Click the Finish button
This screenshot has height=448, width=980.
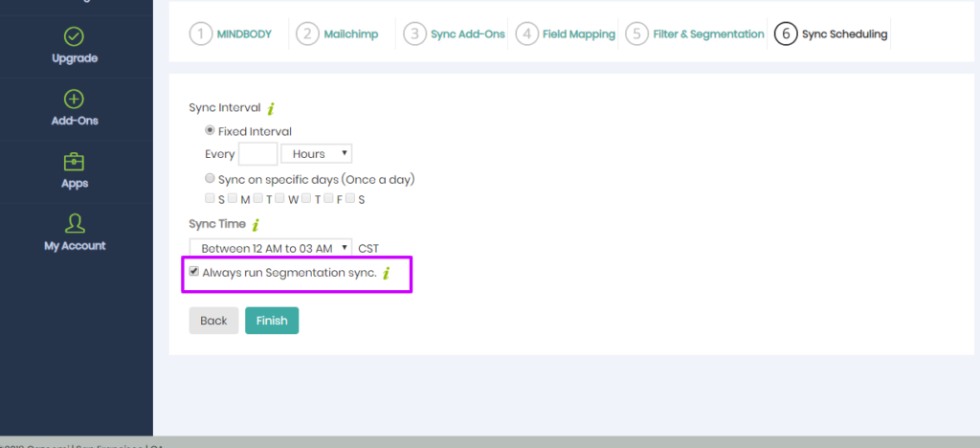point(272,321)
